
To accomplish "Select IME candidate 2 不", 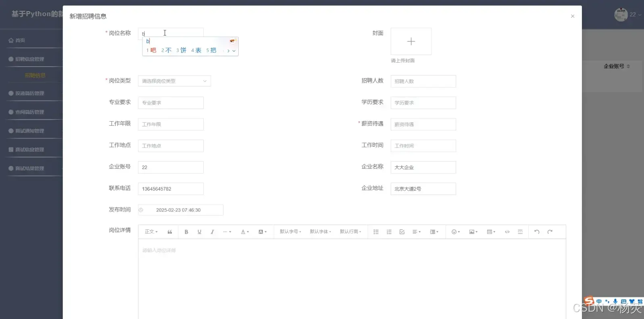I will pos(166,50).
